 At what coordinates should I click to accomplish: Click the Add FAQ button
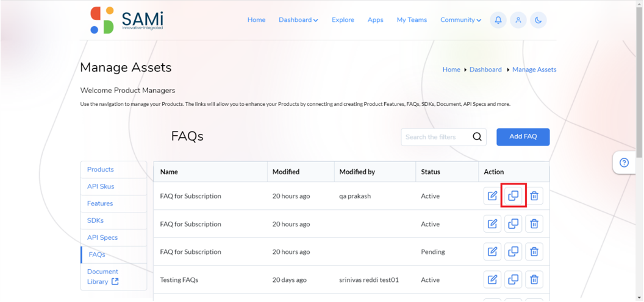click(523, 137)
